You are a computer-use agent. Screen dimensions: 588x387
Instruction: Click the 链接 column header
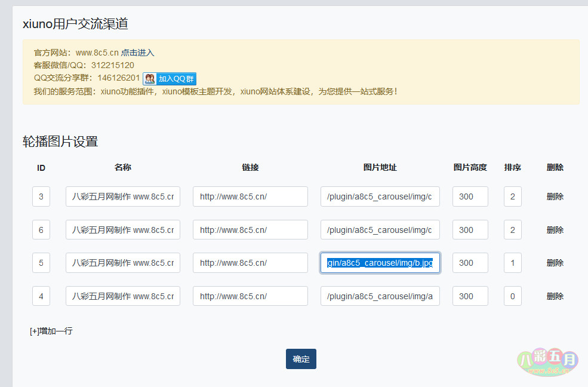coord(251,167)
